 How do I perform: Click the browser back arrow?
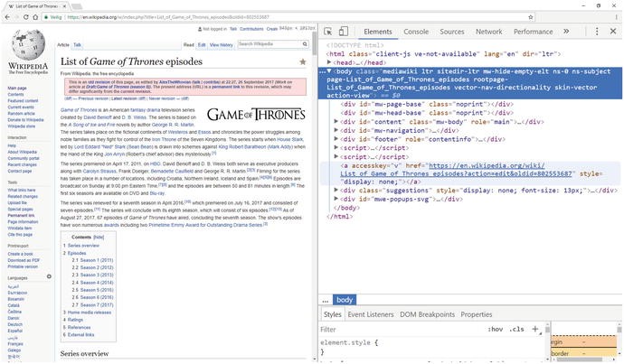tap(7, 17)
